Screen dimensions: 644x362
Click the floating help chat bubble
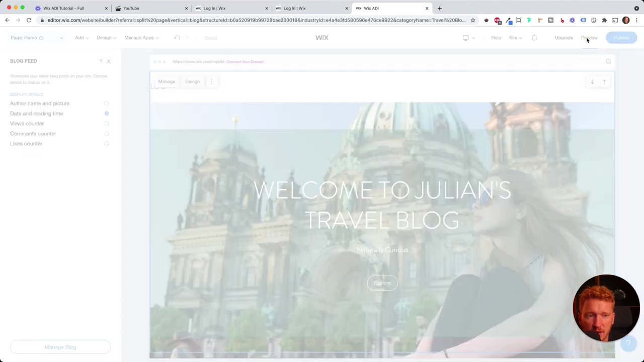pyautogui.click(x=628, y=343)
